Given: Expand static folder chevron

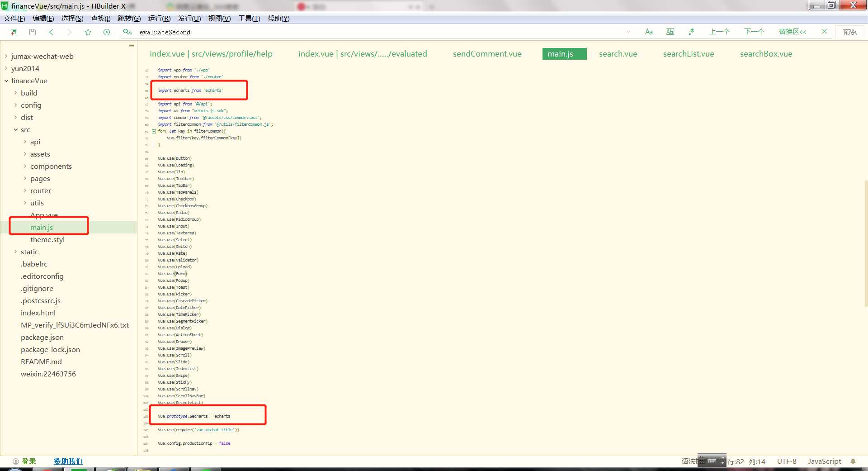Looking at the screenshot, I should pyautogui.click(x=15, y=252).
